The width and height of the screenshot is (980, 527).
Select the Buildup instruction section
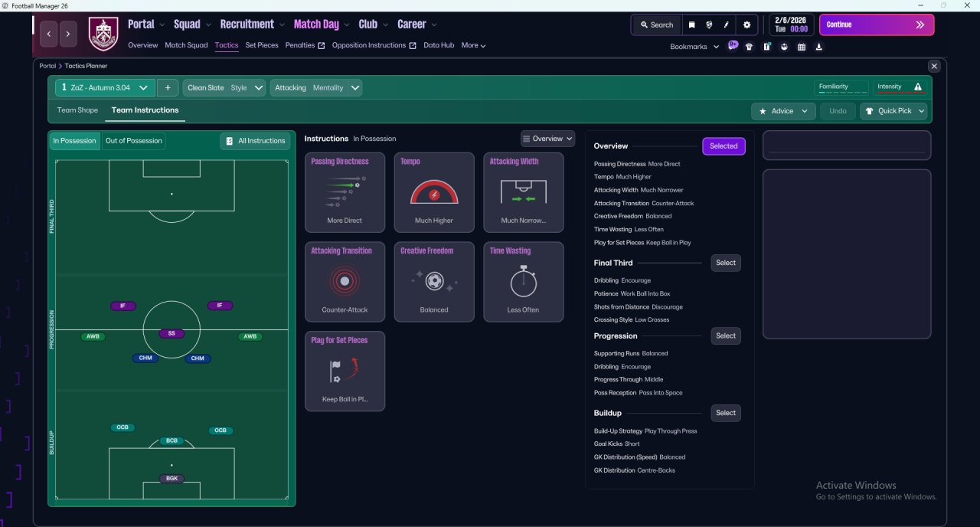click(x=726, y=413)
